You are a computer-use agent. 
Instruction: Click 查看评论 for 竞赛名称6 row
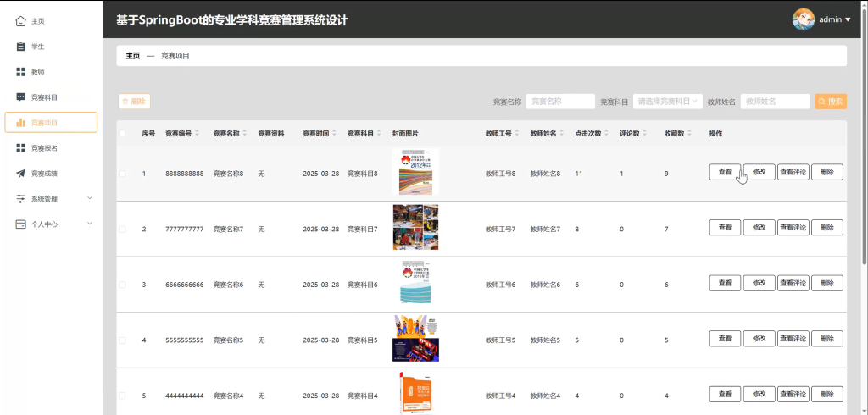click(x=793, y=283)
